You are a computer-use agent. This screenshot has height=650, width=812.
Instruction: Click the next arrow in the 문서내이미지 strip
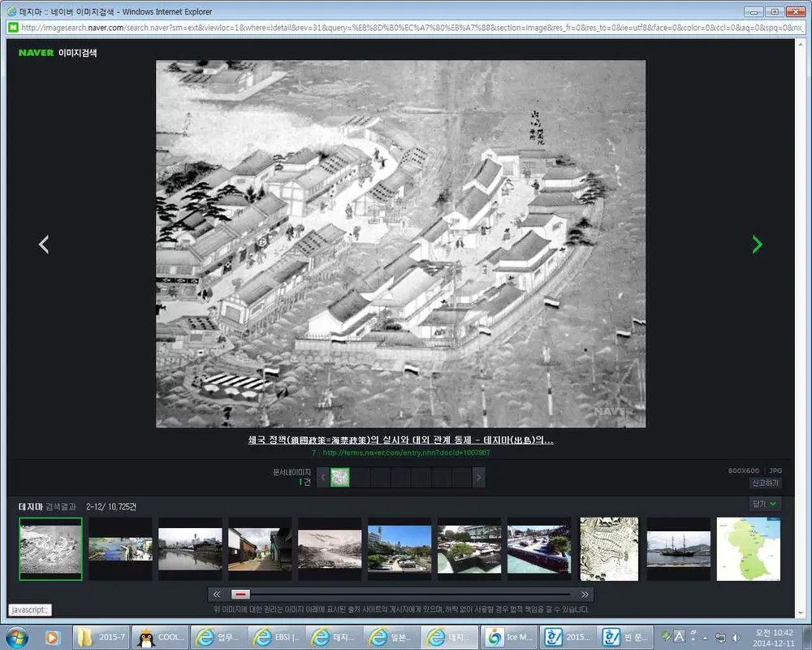click(x=478, y=478)
